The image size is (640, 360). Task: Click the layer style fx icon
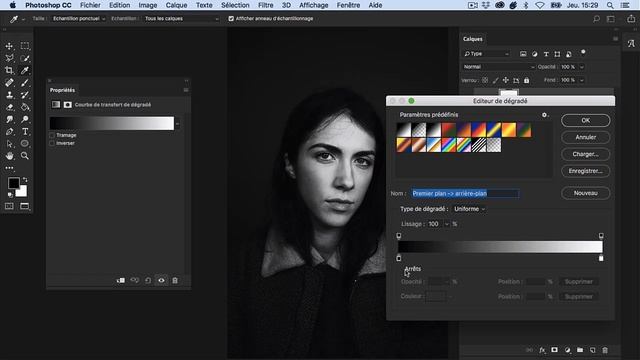tap(542, 350)
